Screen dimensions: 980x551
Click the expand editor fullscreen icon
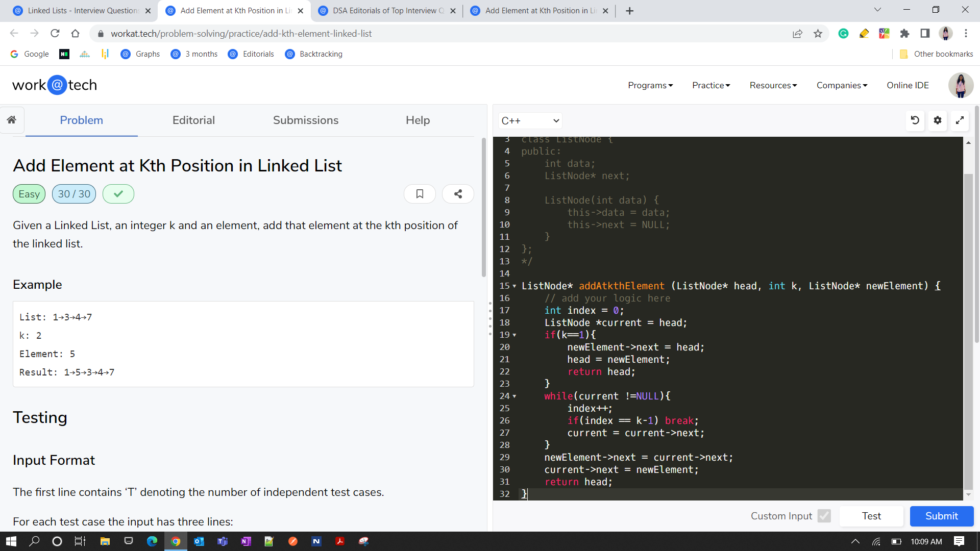(x=960, y=120)
